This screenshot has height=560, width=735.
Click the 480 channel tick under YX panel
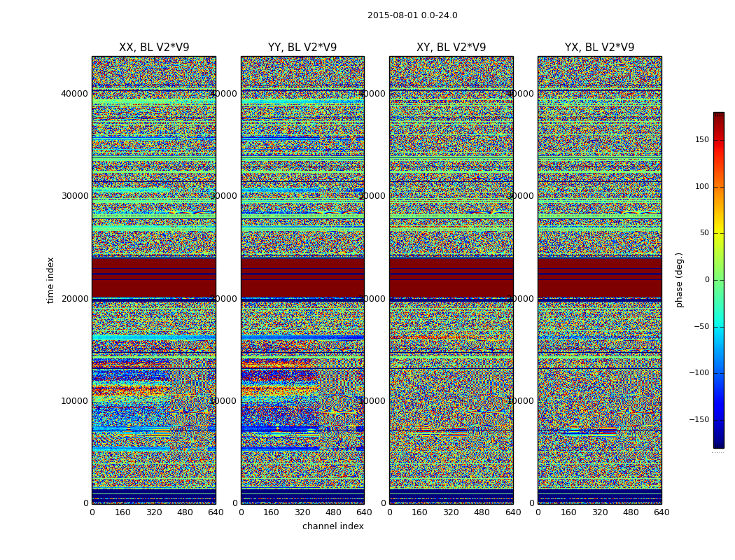click(631, 512)
